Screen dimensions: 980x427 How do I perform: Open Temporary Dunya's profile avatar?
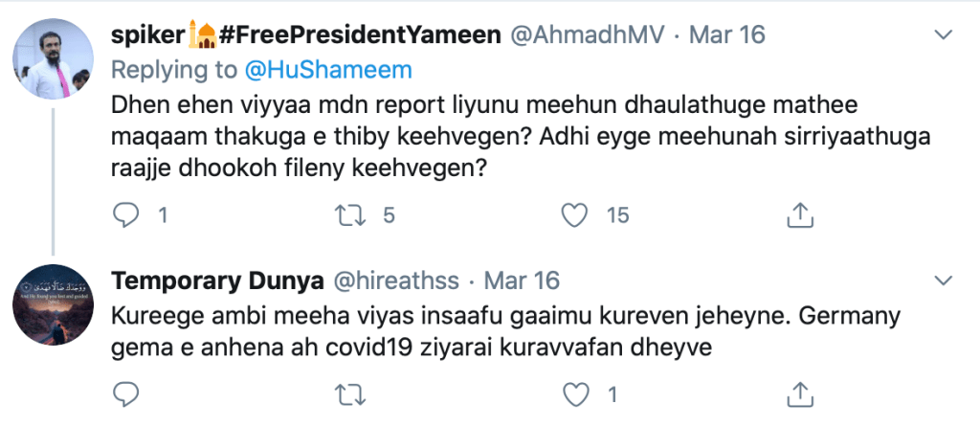click(x=53, y=303)
